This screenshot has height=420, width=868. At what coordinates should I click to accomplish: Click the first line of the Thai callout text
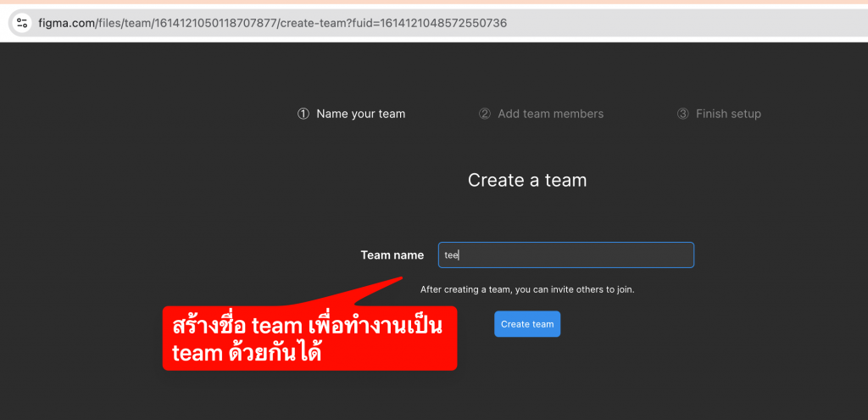307,327
